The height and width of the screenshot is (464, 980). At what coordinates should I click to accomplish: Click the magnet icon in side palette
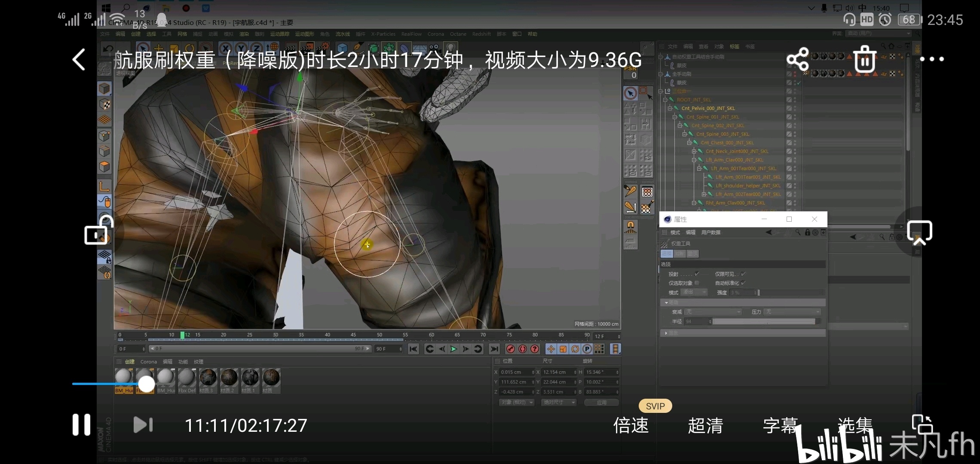[630, 226]
